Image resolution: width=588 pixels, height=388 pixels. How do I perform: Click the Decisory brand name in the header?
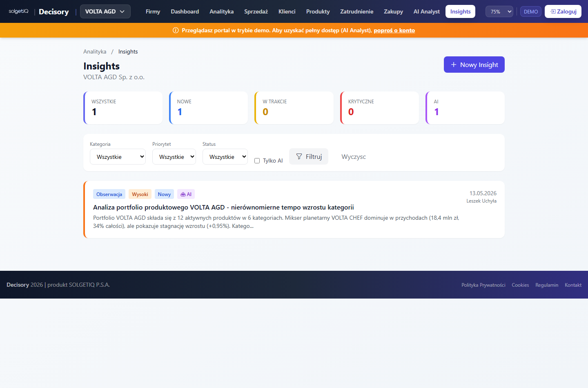click(54, 11)
